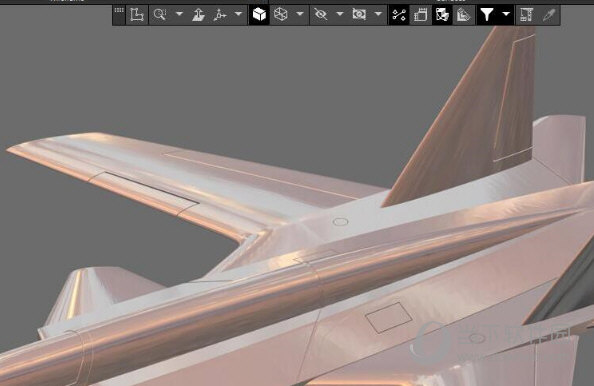The image size is (594, 386).
Task: Toggle the shaded solid cube display
Action: click(x=259, y=15)
